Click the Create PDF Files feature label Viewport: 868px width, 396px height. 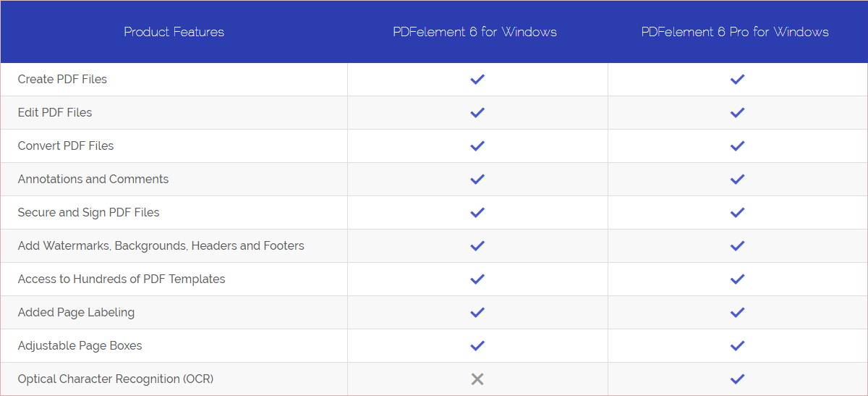pos(62,80)
